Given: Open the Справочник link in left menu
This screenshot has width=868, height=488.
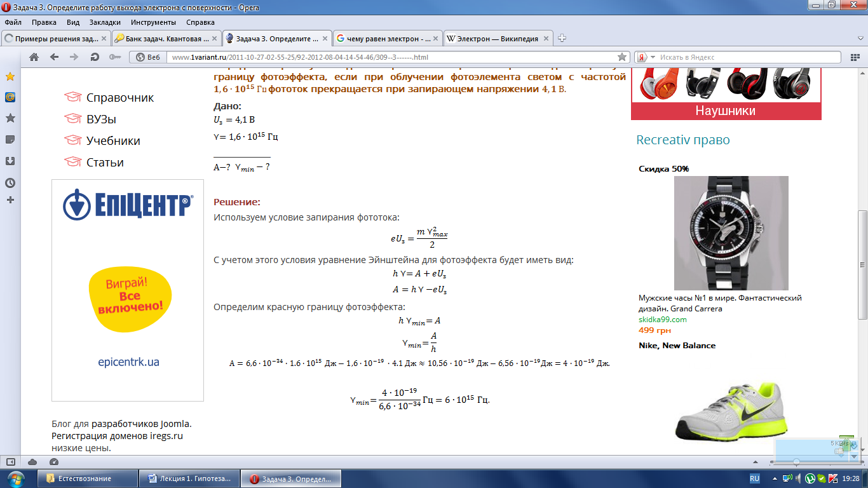Looking at the screenshot, I should click(x=120, y=98).
